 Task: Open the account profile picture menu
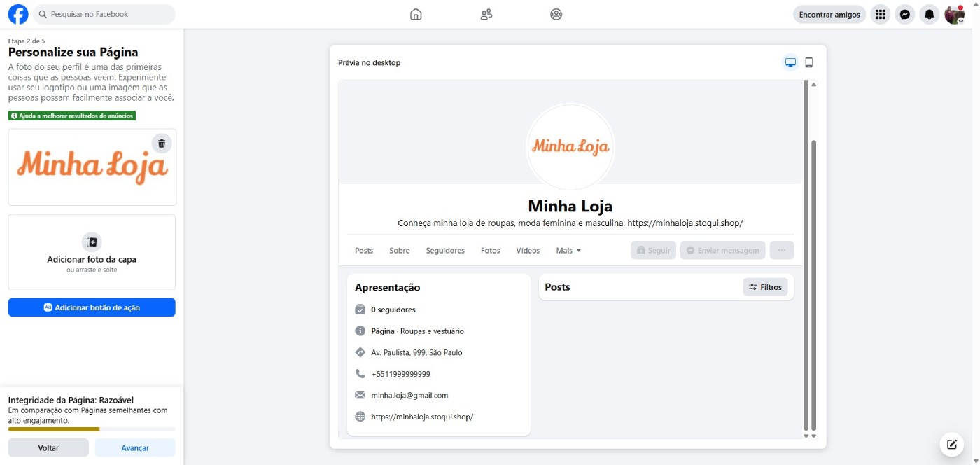pos(954,14)
